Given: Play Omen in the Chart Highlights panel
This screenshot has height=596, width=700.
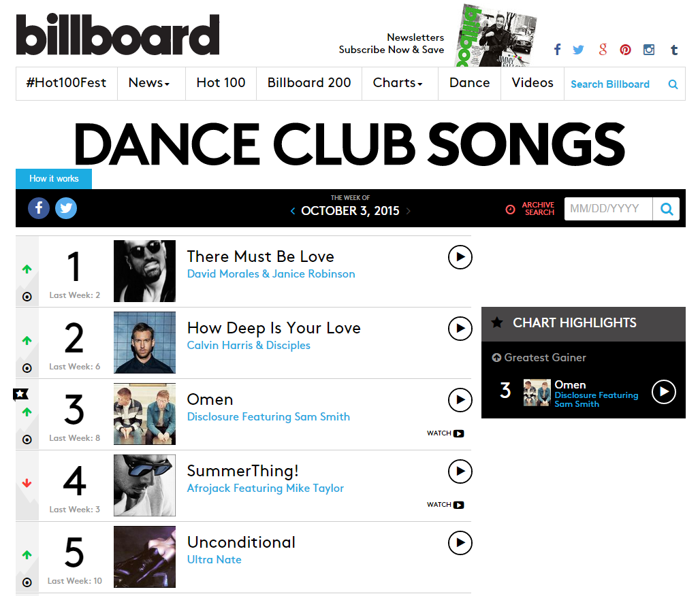Looking at the screenshot, I should (x=663, y=392).
